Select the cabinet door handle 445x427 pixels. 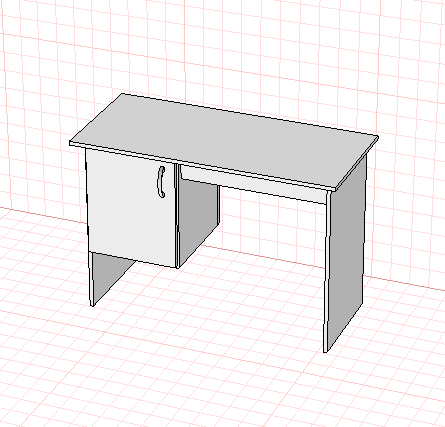coord(161,182)
